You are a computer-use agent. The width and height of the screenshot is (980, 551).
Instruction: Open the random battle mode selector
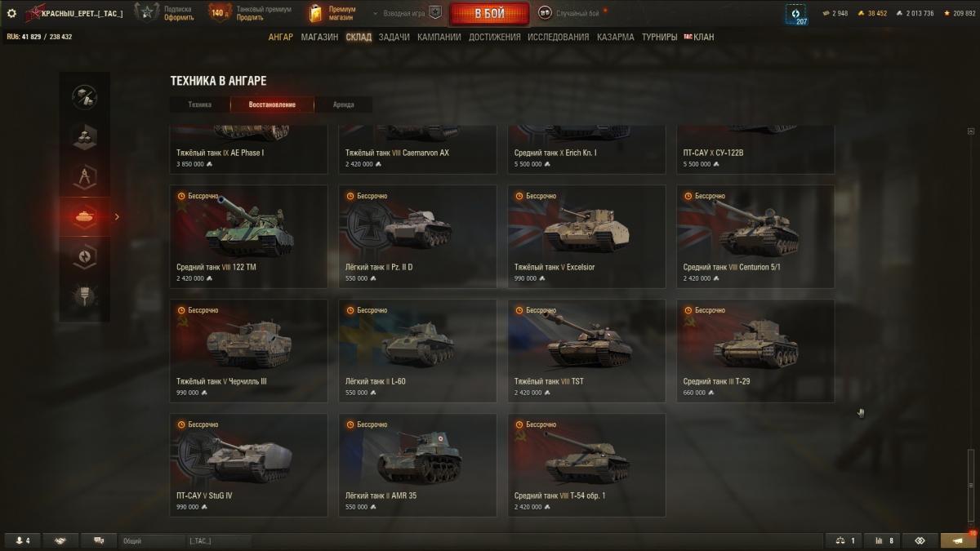click(572, 13)
